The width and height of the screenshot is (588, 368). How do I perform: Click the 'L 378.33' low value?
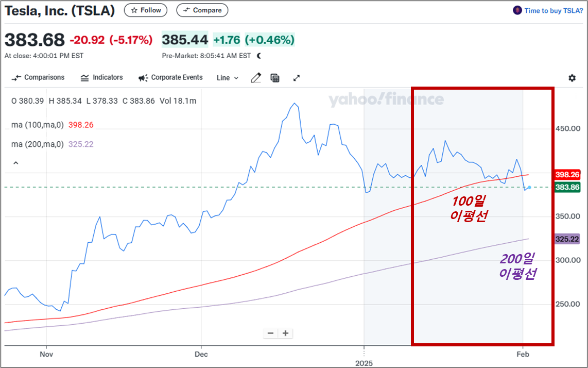[x=101, y=101]
